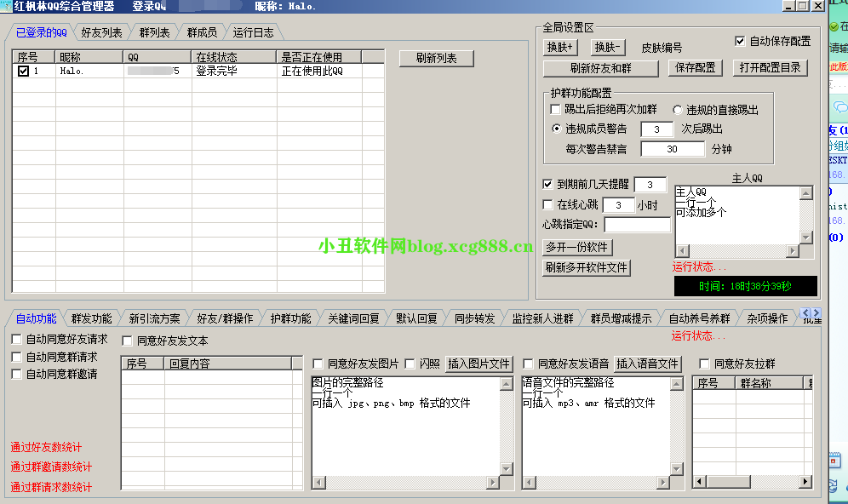Select the 违规的直接踢出 radio button
Viewport: 848px width, 504px height.
coord(677,110)
